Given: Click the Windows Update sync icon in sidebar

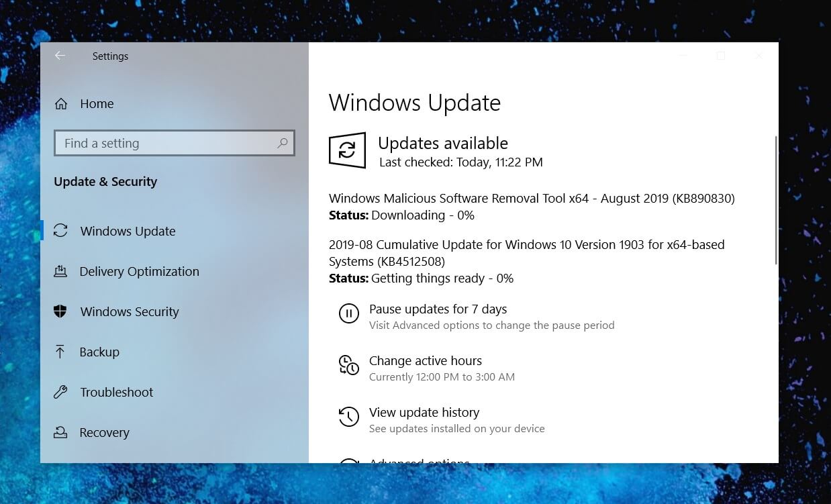Looking at the screenshot, I should pyautogui.click(x=60, y=231).
